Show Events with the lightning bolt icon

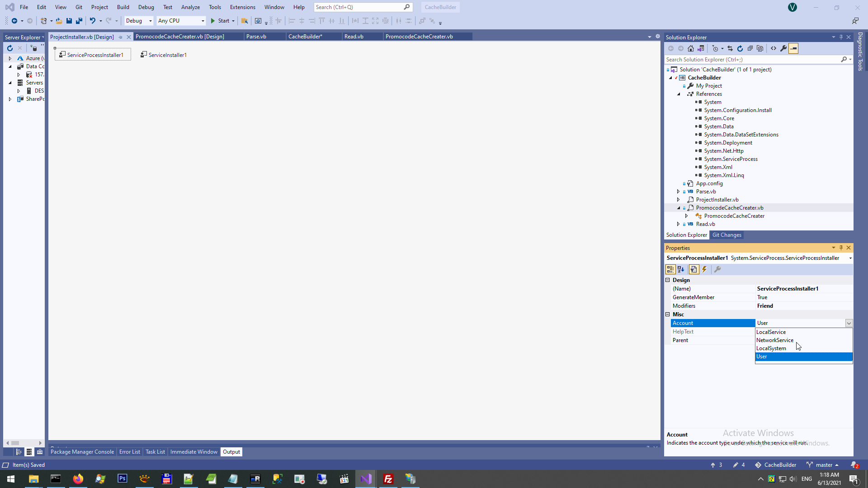[x=704, y=270]
